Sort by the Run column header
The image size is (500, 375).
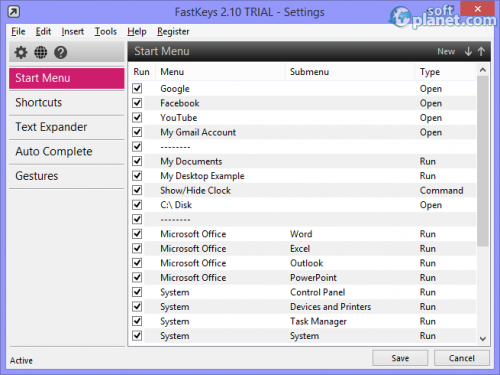tap(142, 72)
